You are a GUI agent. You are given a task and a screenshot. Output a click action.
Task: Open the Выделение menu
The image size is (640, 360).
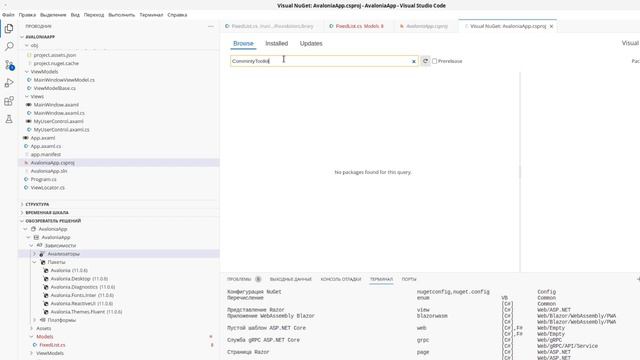pyautogui.click(x=53, y=15)
